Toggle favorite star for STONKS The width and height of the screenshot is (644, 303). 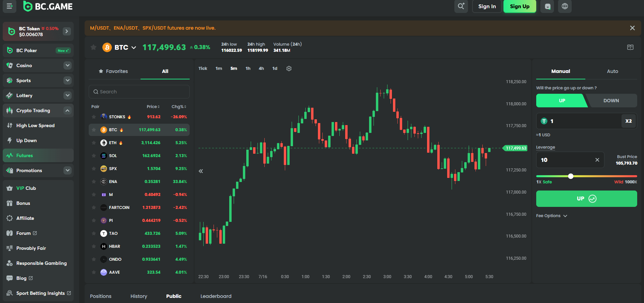(x=94, y=117)
